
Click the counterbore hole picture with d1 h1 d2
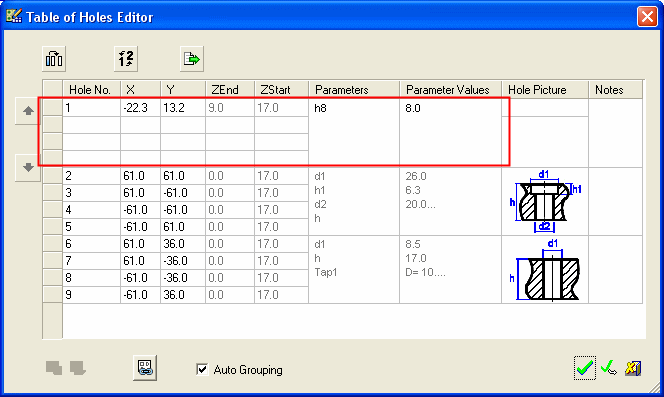tap(545, 201)
